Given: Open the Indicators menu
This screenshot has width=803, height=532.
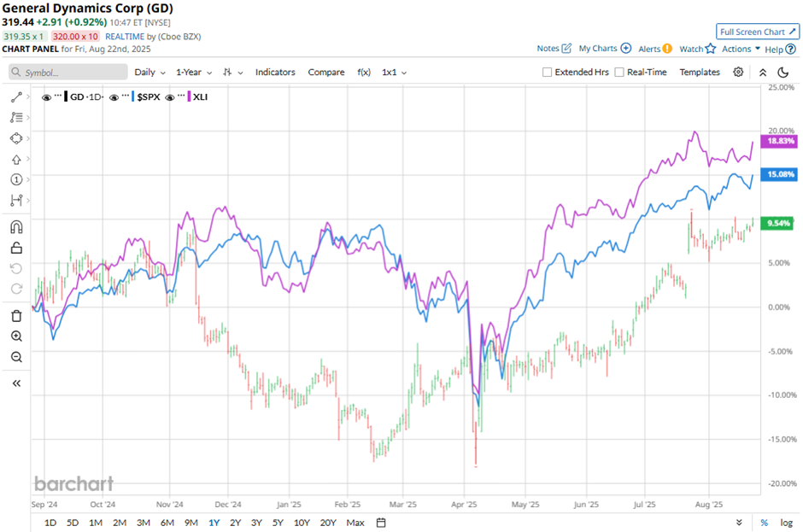Looking at the screenshot, I should coord(275,73).
